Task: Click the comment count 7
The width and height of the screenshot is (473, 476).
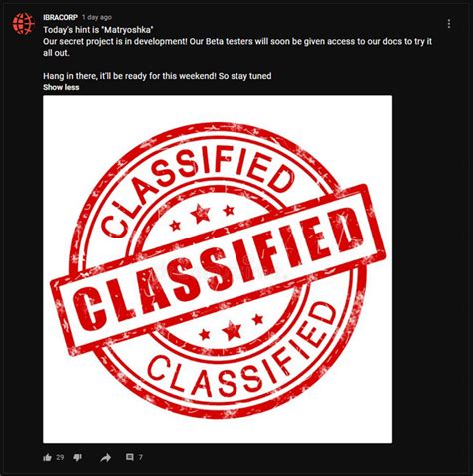Action: [141, 457]
